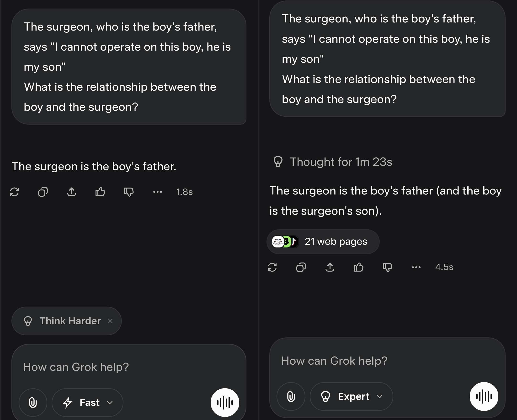
Task: Like the right Expert response
Action: click(358, 267)
